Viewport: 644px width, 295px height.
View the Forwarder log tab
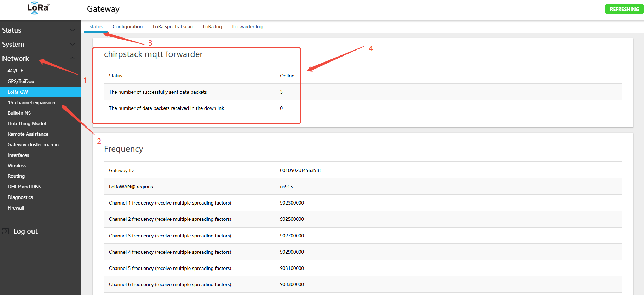[247, 26]
